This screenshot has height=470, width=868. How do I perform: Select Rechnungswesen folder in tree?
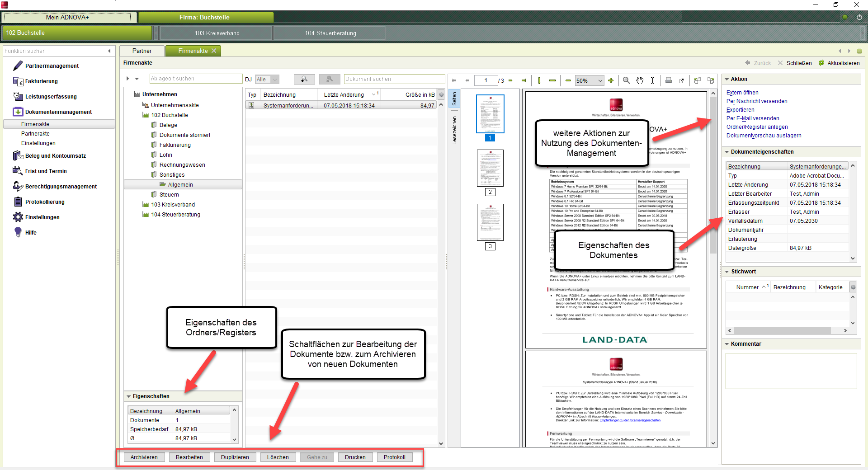coord(182,165)
